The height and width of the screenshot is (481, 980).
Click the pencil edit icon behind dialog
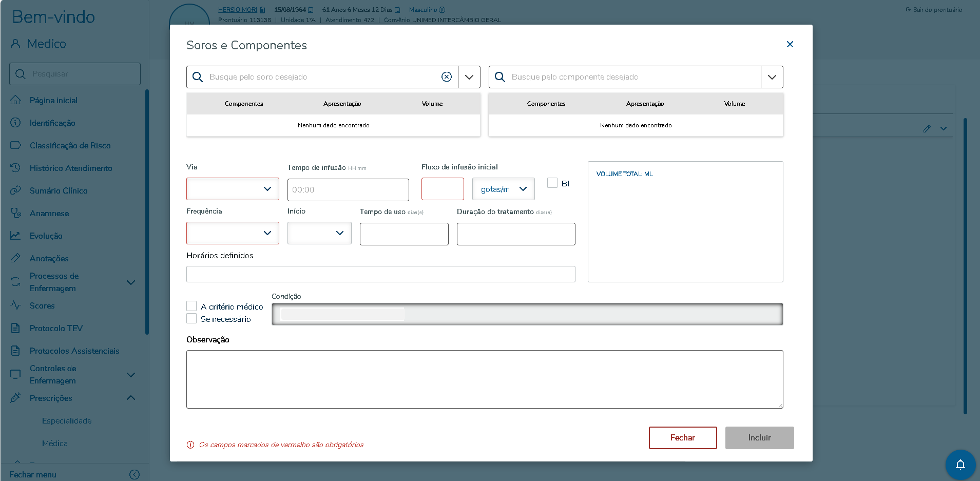click(x=927, y=129)
